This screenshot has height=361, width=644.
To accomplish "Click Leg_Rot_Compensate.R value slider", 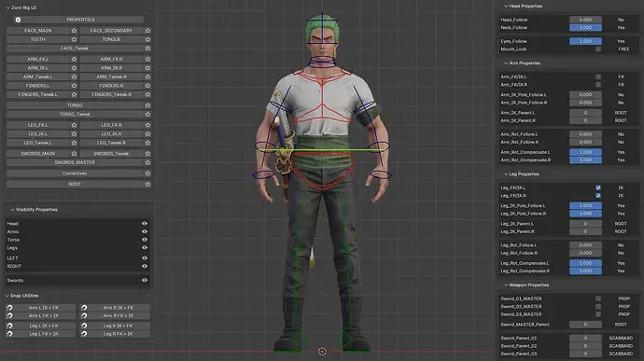I will [585, 271].
